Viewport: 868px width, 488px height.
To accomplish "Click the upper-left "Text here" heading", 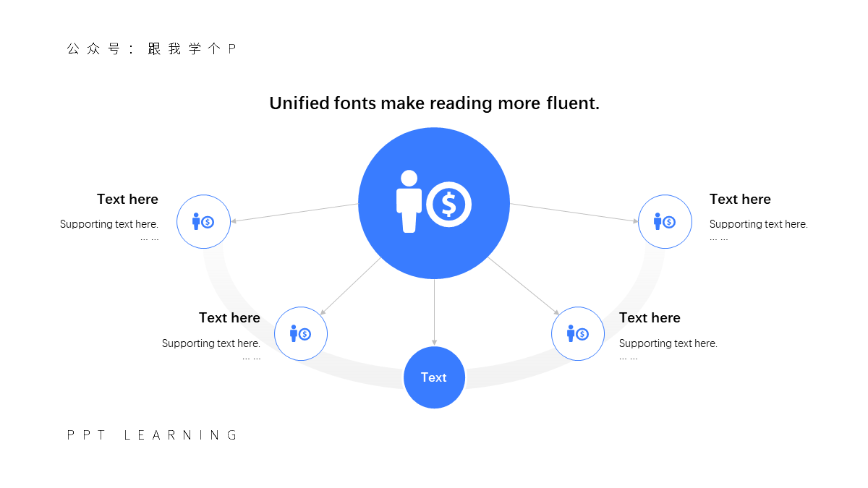I will [127, 199].
